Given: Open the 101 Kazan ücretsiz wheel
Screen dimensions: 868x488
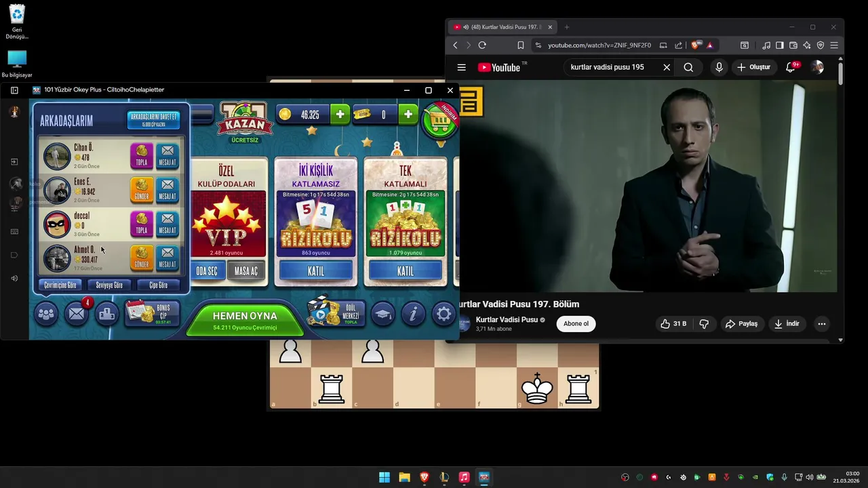Looking at the screenshot, I should [x=245, y=122].
